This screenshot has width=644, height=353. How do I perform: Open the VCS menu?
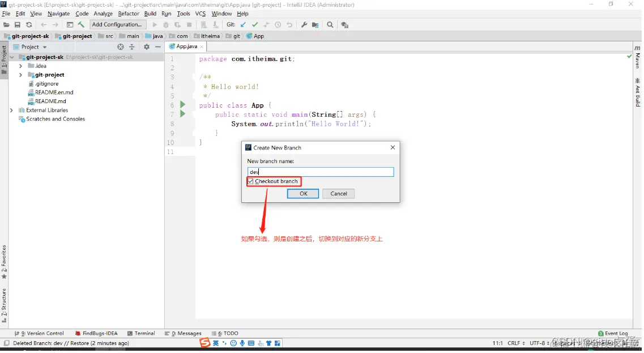click(x=201, y=14)
